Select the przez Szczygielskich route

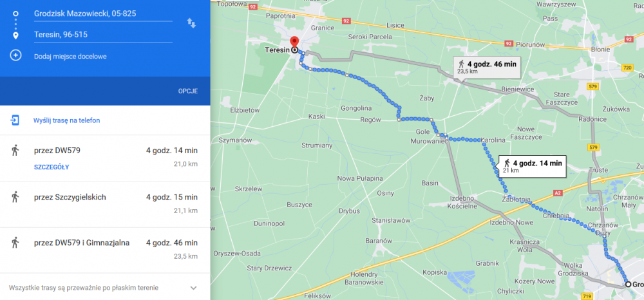pyautogui.click(x=105, y=204)
